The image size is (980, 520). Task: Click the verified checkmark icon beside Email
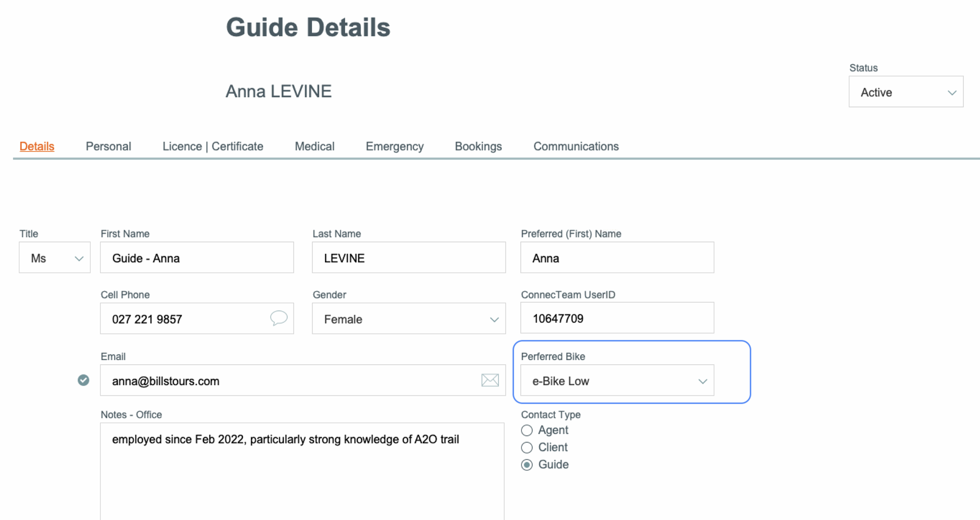point(83,380)
